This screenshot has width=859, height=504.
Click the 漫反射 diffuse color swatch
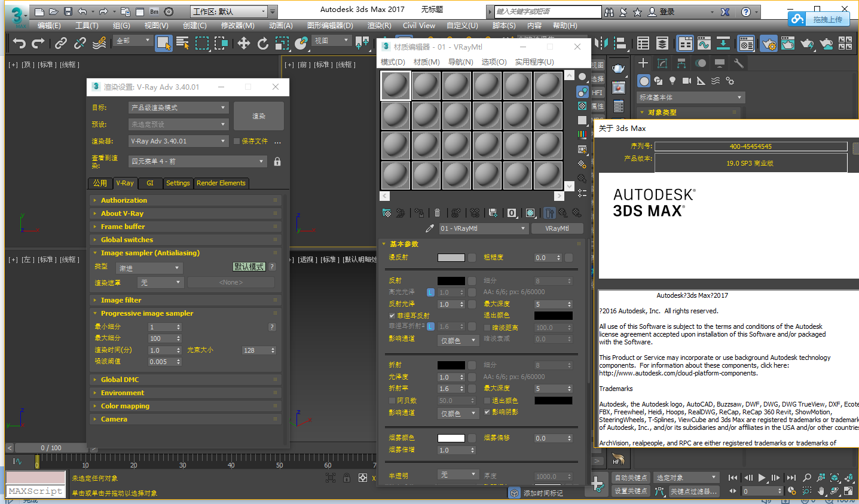coord(451,258)
